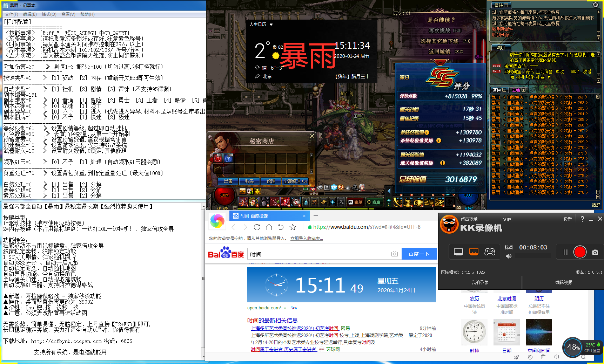Click the camera image-search icon in Baidu box
The width and height of the screenshot is (604, 364).
[395, 254]
